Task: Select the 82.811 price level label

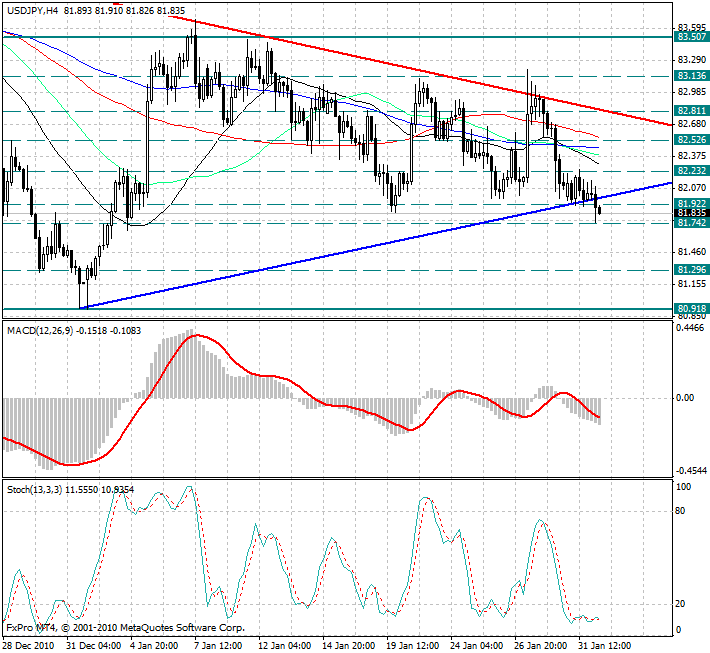Action: (x=692, y=110)
